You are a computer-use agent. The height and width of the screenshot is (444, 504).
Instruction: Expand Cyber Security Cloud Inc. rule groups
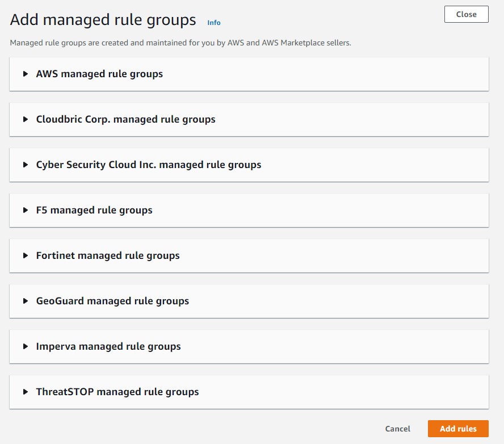pyautogui.click(x=249, y=165)
